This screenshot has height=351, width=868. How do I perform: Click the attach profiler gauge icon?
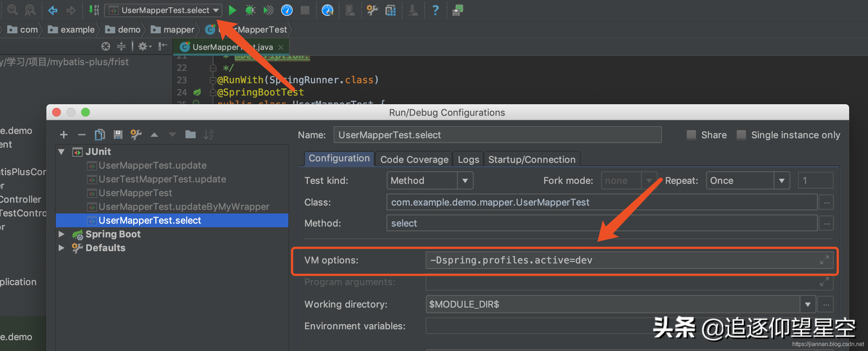click(x=327, y=10)
